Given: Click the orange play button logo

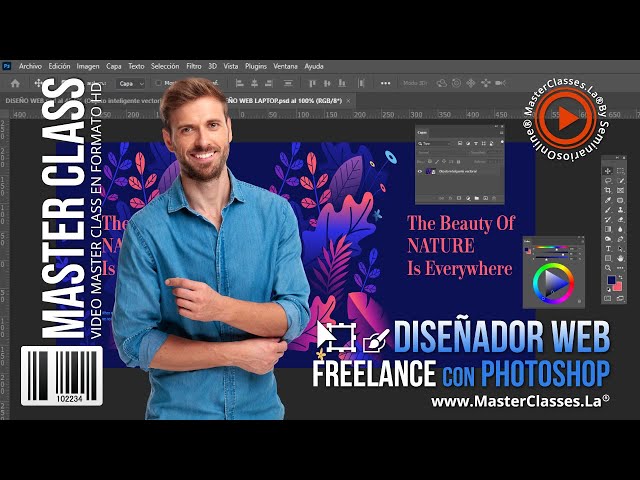Looking at the screenshot, I should [x=566, y=118].
